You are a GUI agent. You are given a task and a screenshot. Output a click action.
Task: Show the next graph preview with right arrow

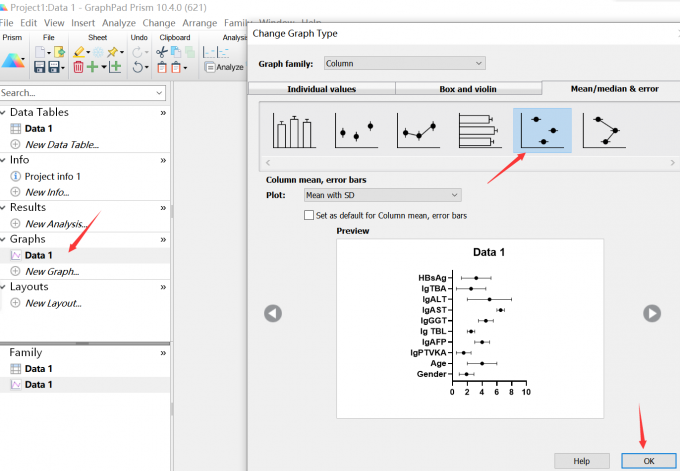(652, 313)
